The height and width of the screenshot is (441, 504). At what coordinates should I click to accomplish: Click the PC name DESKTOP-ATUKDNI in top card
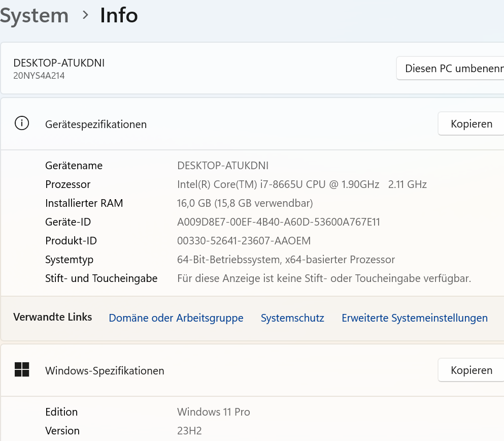tap(59, 62)
